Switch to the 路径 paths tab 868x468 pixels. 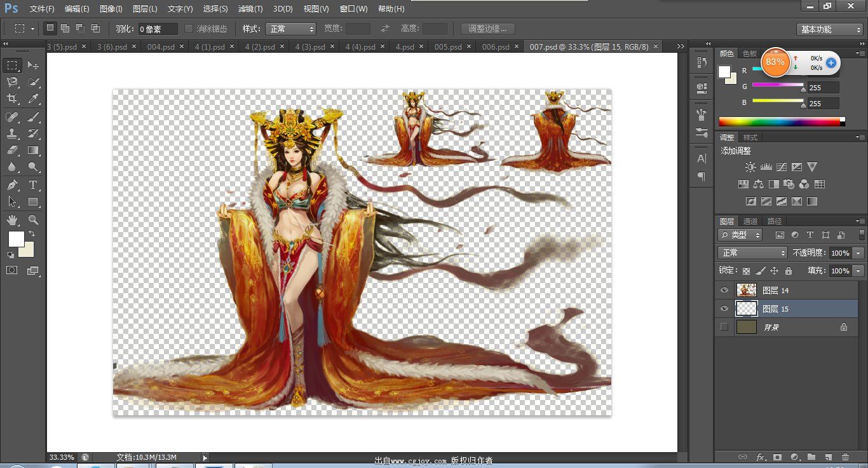pos(775,221)
